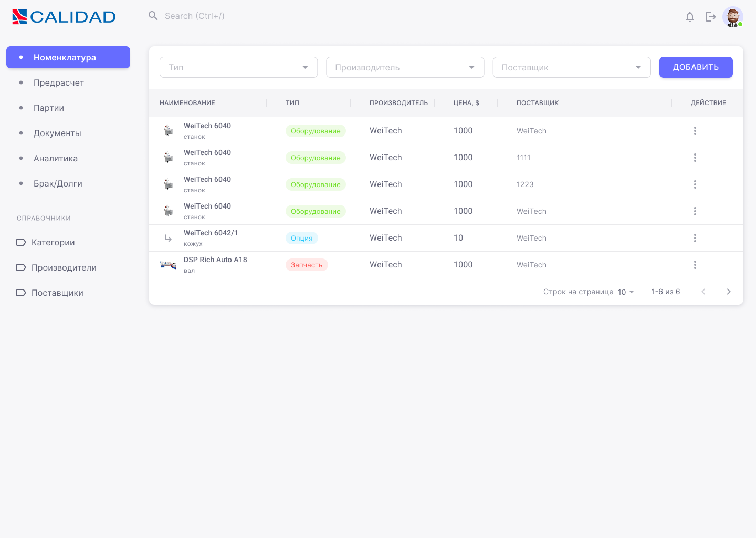Click the кожух subtitle text
756x538 pixels.
point(193,244)
